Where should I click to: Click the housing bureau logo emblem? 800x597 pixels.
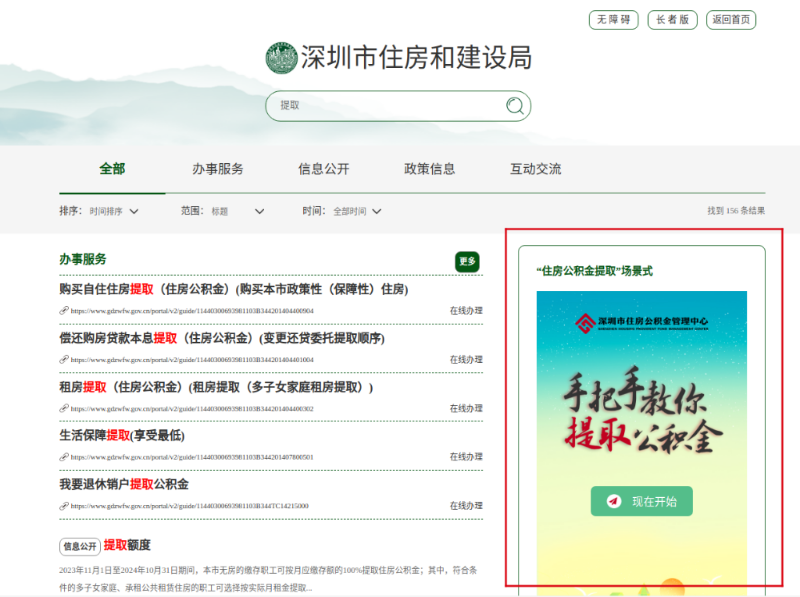(281, 58)
